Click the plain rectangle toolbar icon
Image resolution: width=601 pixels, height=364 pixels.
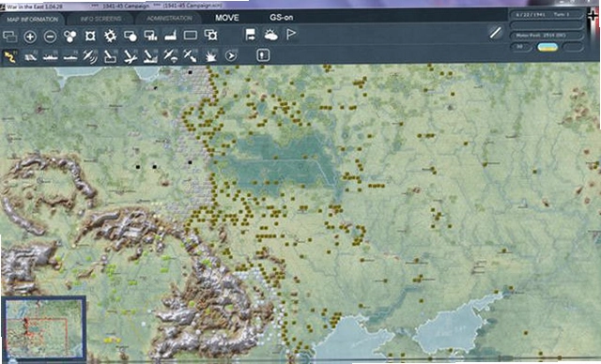coord(191,36)
